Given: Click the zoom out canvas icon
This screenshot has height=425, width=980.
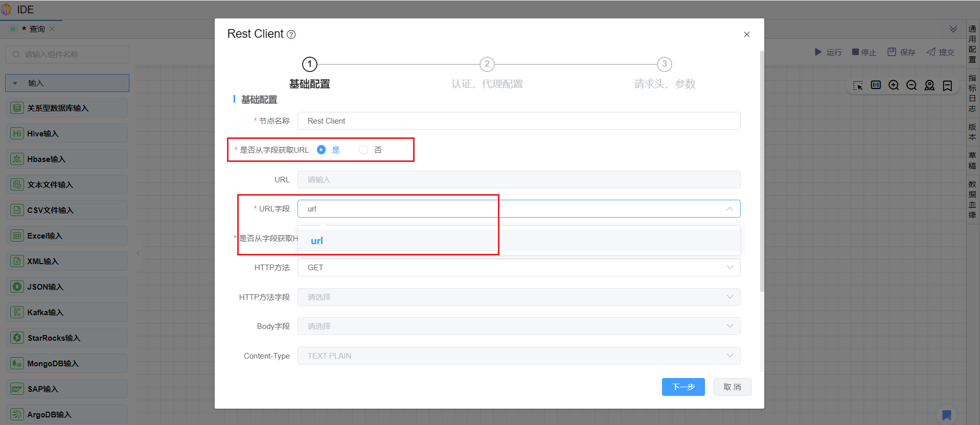Looking at the screenshot, I should 911,85.
